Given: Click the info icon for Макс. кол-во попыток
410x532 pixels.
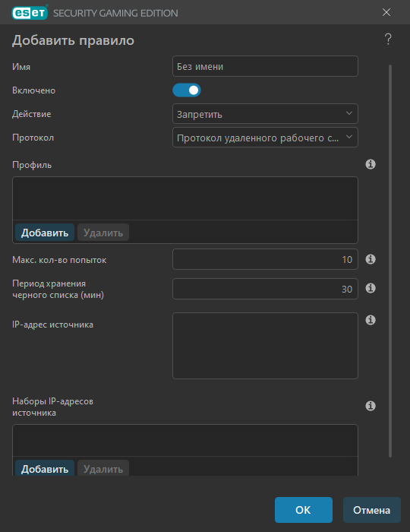Looking at the screenshot, I should coord(371,259).
